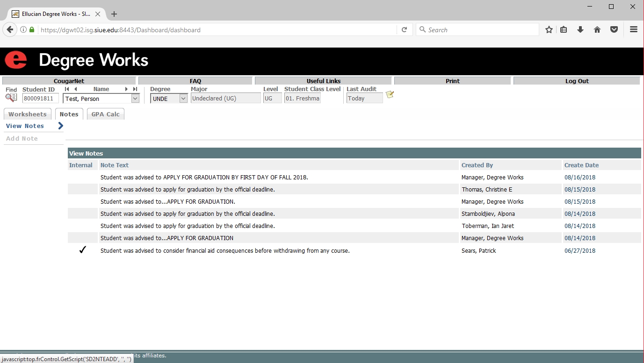
Task: Bookmark this page with the star icon
Action: click(x=549, y=30)
